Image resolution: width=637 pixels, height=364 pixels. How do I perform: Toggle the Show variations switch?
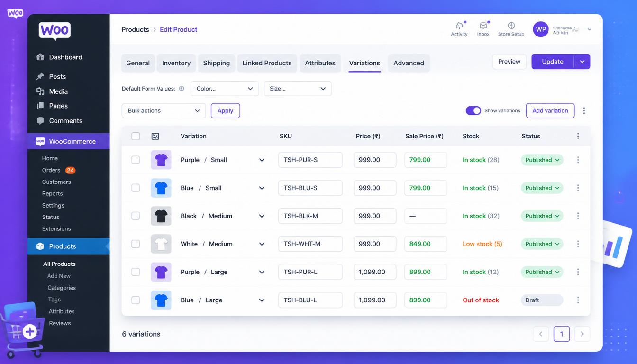473,110
